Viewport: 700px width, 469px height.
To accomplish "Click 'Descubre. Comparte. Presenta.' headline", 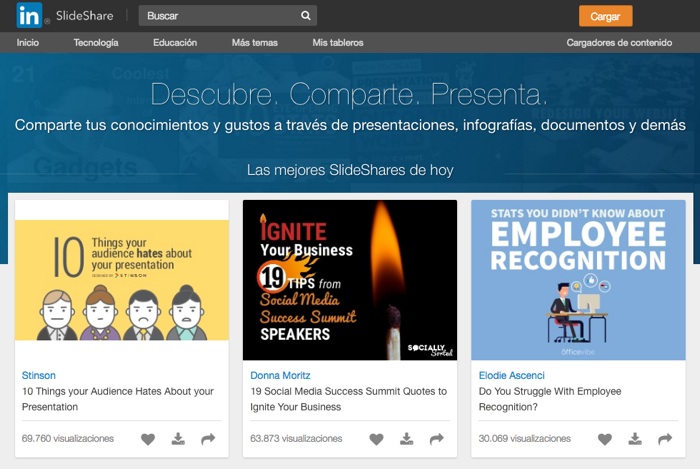I will (x=349, y=94).
